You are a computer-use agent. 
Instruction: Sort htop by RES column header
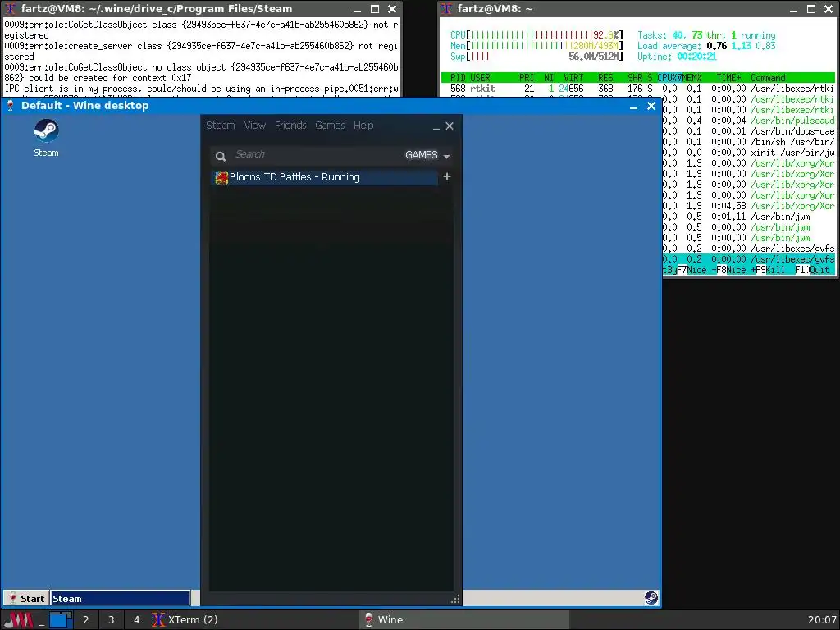click(x=605, y=78)
